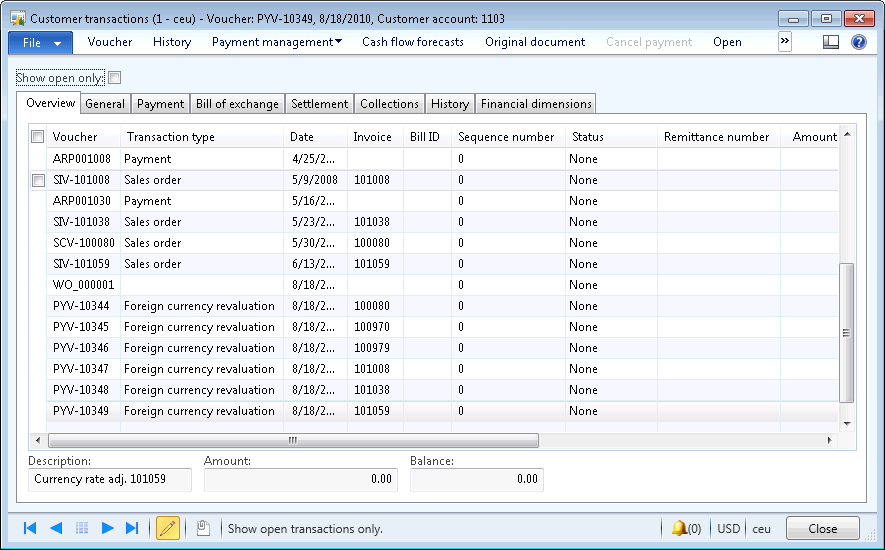Click the horizontal scrollbar thumb
885x550 pixels.
pos(293,440)
